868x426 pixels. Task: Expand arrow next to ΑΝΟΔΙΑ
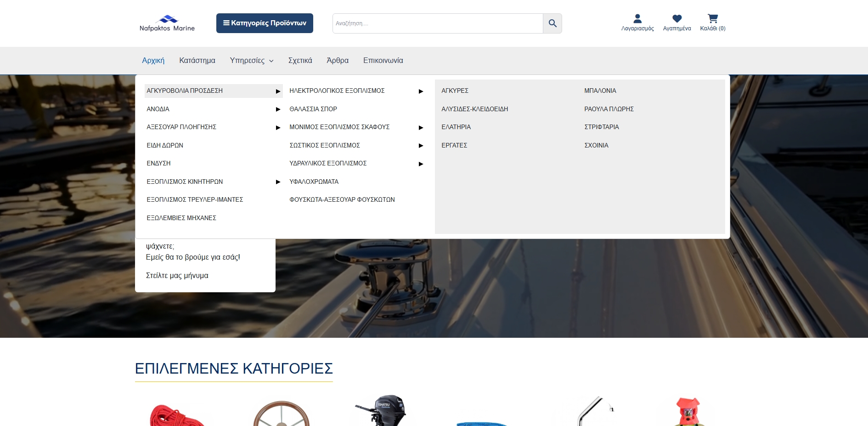pyautogui.click(x=278, y=109)
